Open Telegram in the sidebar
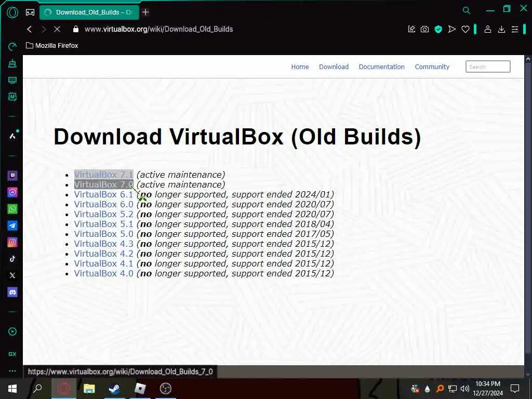532x399 pixels. [12, 225]
